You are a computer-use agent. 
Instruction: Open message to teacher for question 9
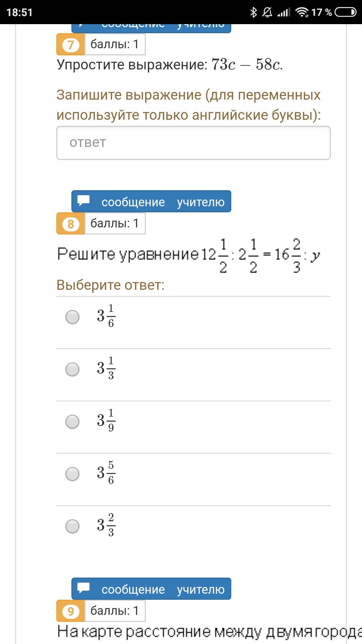151,589
